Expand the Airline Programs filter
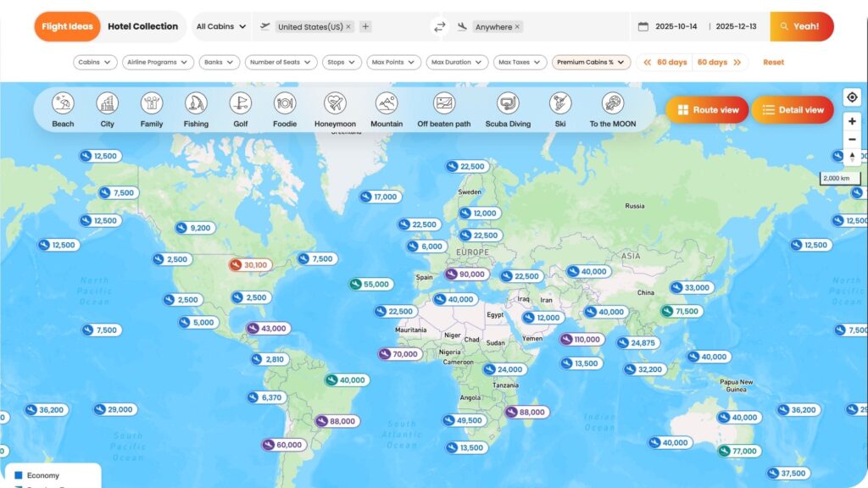 pos(158,62)
